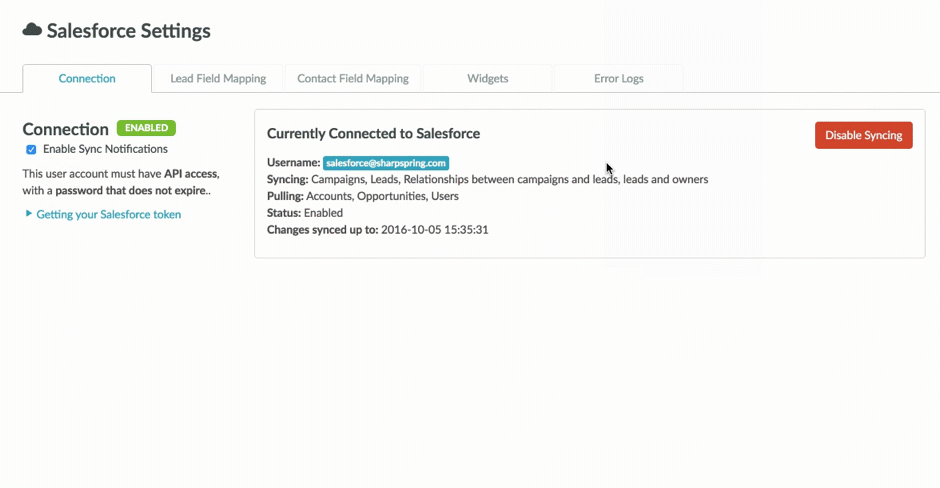This screenshot has width=940, height=488.
Task: Open the Lead Field Mapping tab
Action: coord(218,79)
